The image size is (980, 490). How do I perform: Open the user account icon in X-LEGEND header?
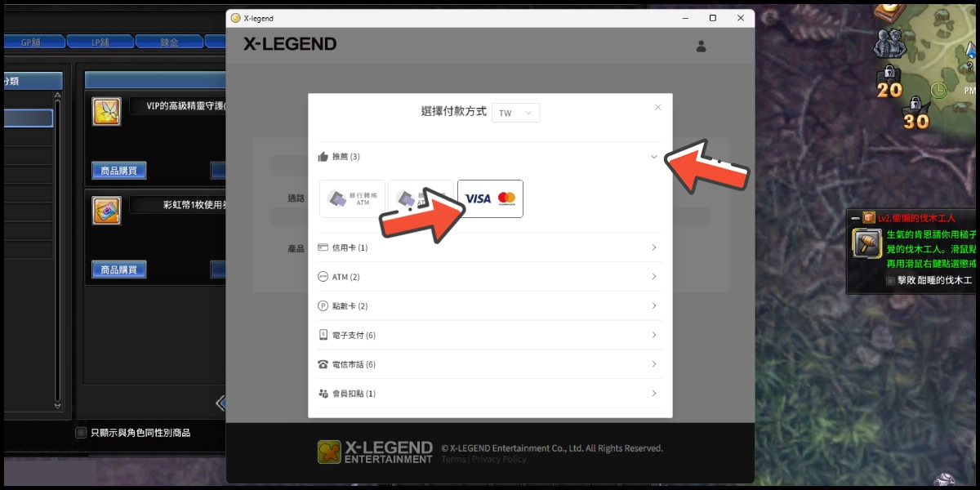tap(701, 47)
